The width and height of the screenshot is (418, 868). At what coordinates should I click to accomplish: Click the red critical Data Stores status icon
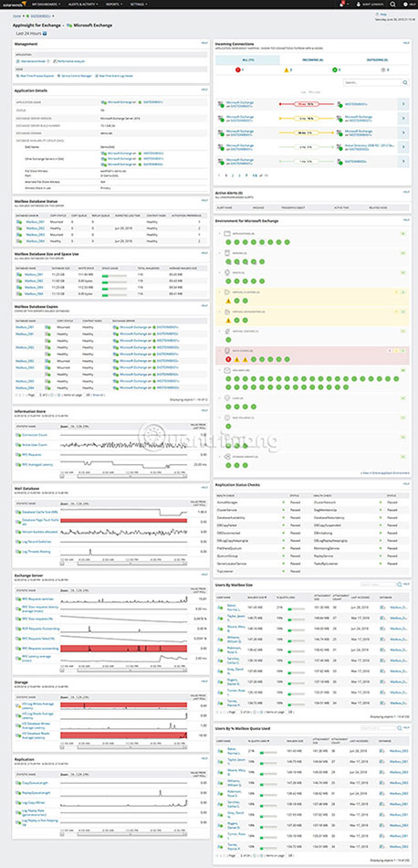[227, 359]
